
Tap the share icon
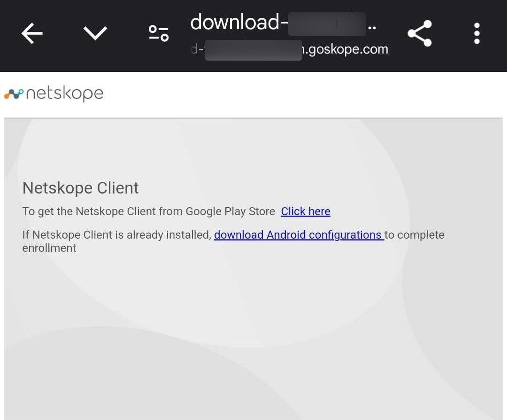(420, 33)
